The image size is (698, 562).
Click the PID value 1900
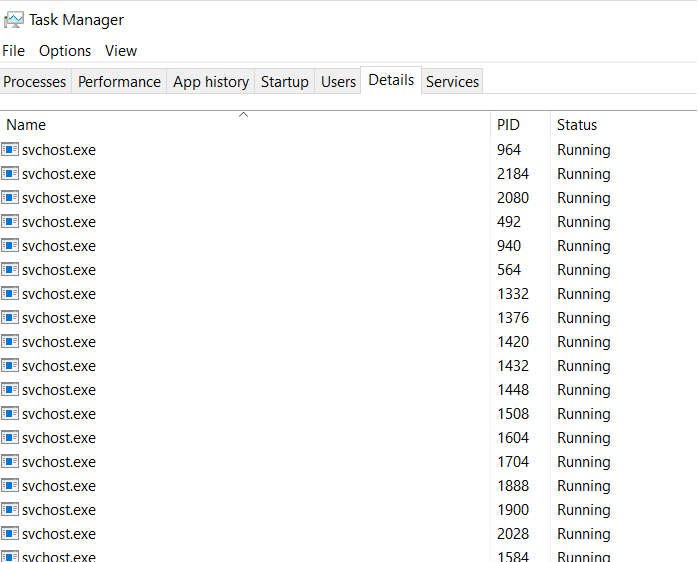[513, 510]
